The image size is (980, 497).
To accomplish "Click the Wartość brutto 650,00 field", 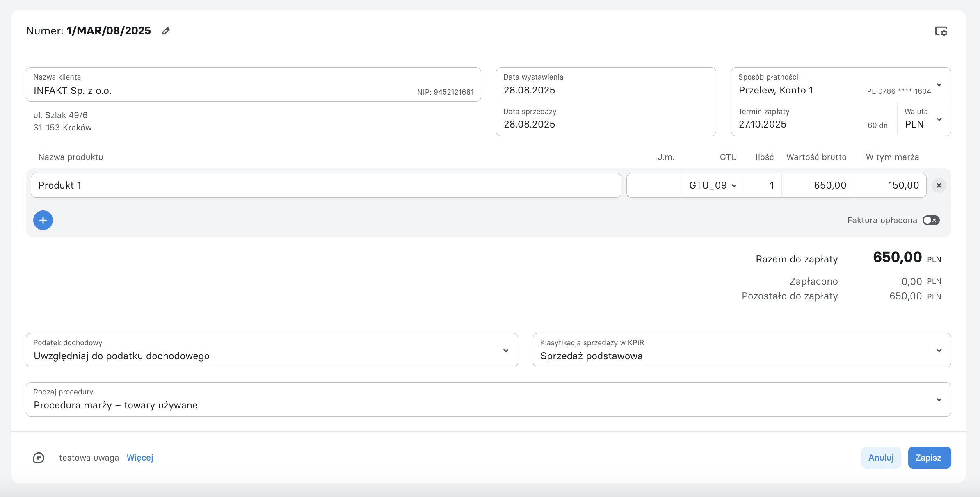I will click(818, 185).
